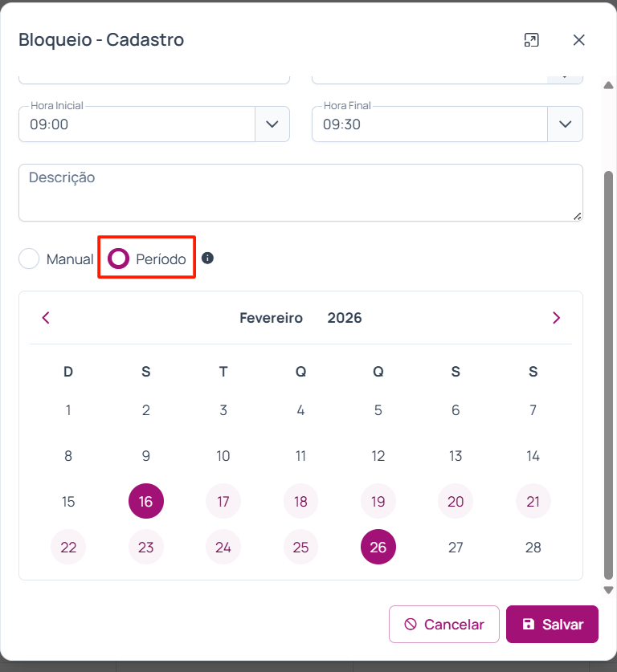This screenshot has height=672, width=617.
Task: Close the Bloqueio - Cadastro dialog
Action: pyautogui.click(x=578, y=40)
